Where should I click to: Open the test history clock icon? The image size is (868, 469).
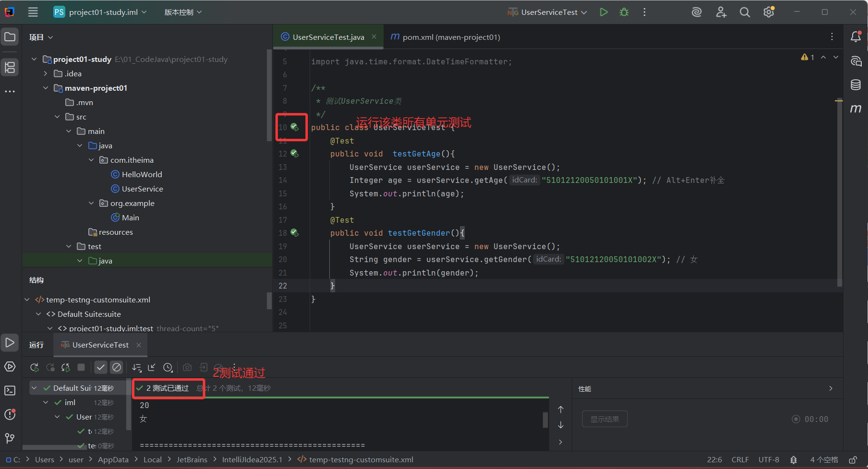168,367
